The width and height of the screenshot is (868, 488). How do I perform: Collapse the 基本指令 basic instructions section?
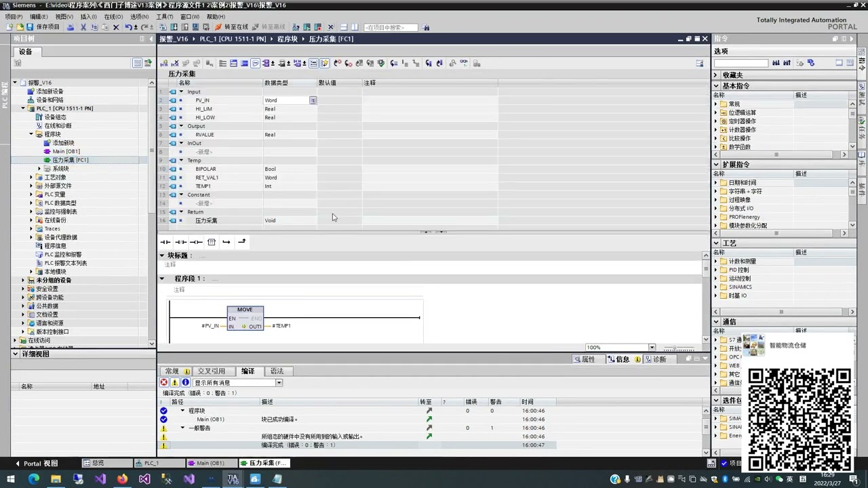[x=715, y=86]
